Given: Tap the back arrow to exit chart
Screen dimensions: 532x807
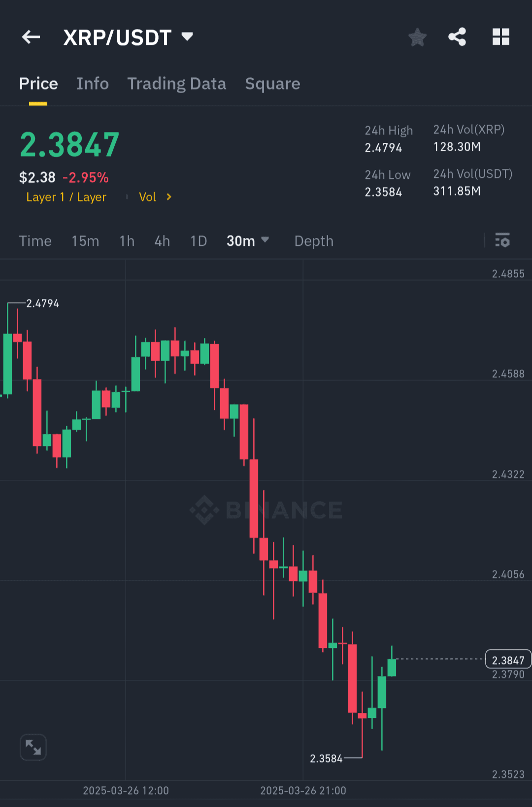Looking at the screenshot, I should (x=31, y=36).
